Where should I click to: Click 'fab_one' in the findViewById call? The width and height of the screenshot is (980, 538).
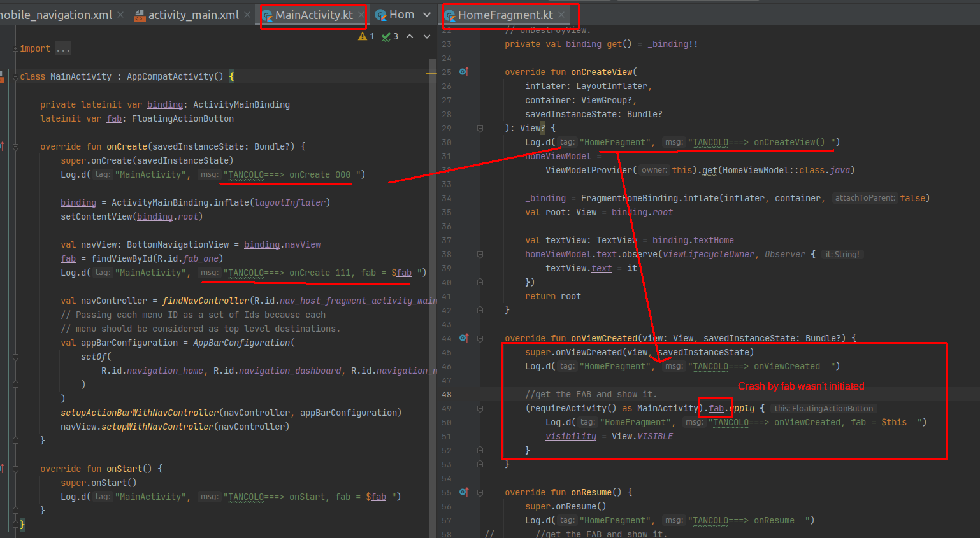click(x=201, y=258)
